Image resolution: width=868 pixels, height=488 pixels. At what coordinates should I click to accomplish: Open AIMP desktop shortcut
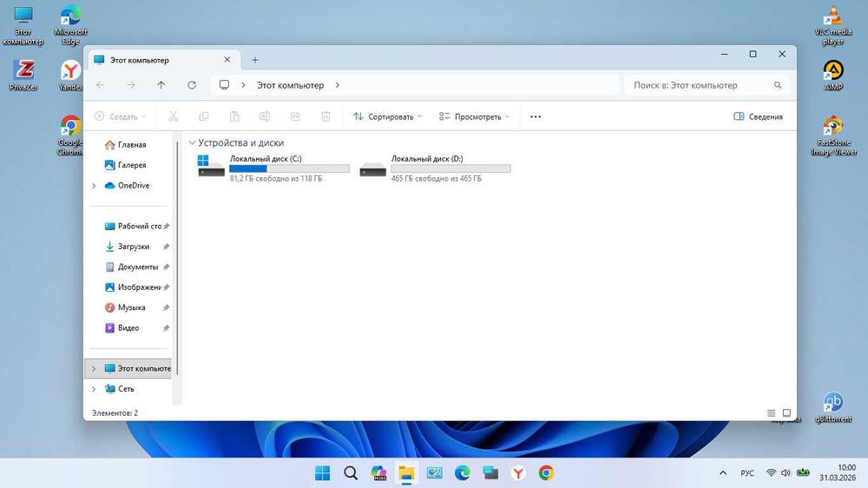[833, 76]
